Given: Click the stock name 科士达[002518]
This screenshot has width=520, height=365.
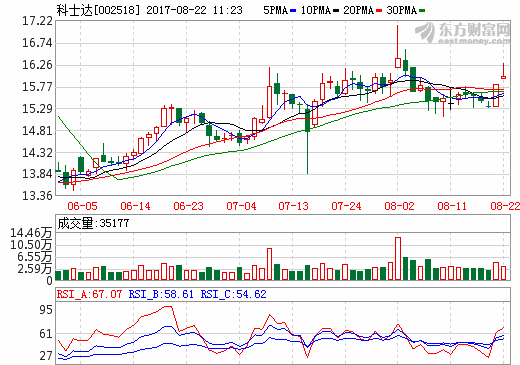Looking at the screenshot, I should click(98, 10).
